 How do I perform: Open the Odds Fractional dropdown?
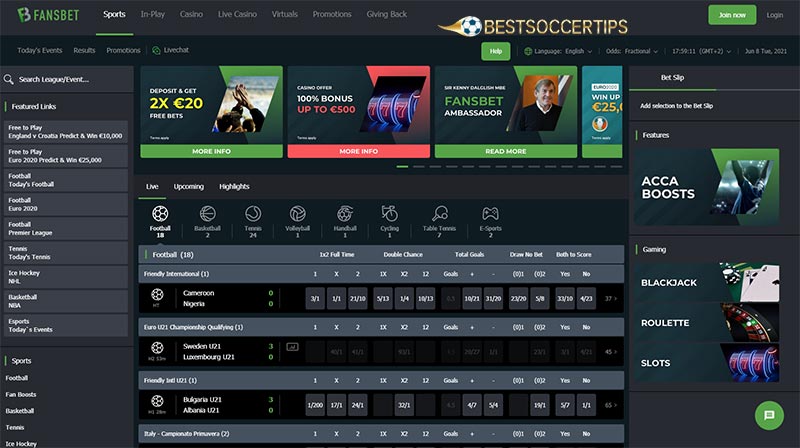(x=632, y=51)
